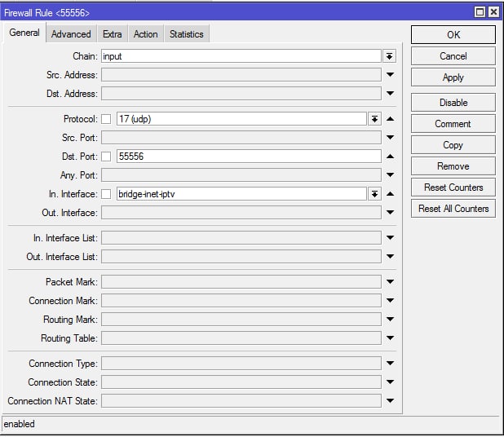Close the Firewall Rule window
The height and width of the screenshot is (437, 504).
point(493,12)
